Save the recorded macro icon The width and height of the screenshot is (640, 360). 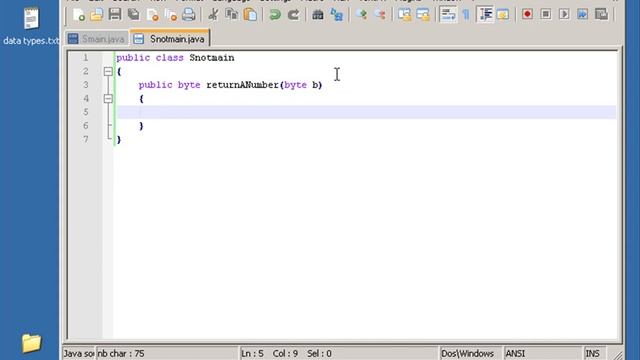tap(601, 15)
